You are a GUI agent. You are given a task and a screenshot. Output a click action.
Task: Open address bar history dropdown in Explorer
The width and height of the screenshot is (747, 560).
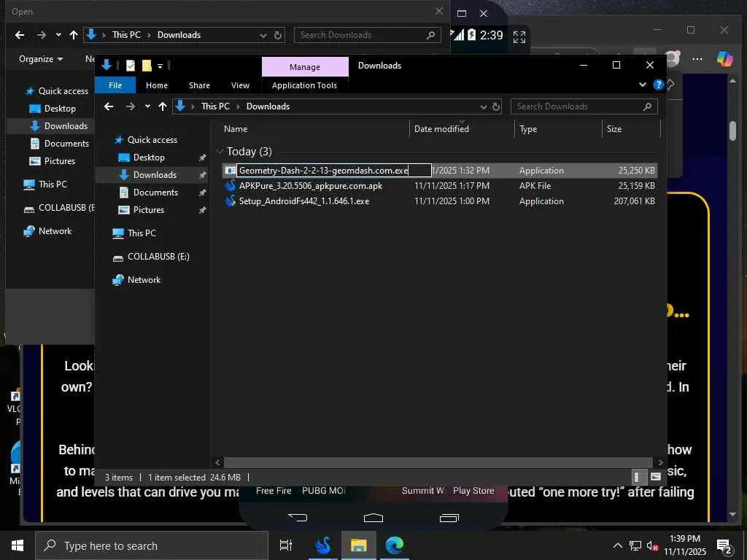483,106
